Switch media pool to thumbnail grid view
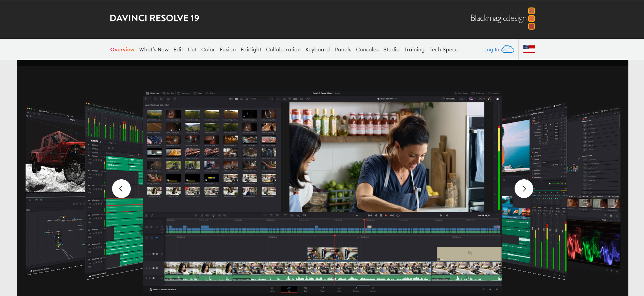This screenshot has width=644, height=296. click(236, 99)
